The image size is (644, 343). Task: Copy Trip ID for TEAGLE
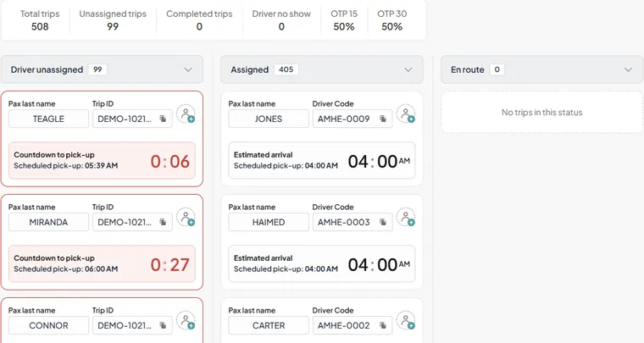pyautogui.click(x=163, y=119)
